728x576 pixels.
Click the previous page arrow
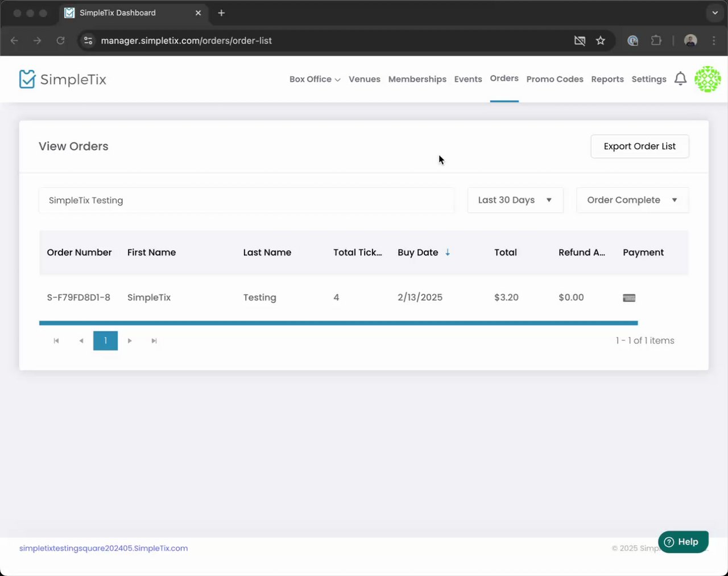click(x=81, y=341)
